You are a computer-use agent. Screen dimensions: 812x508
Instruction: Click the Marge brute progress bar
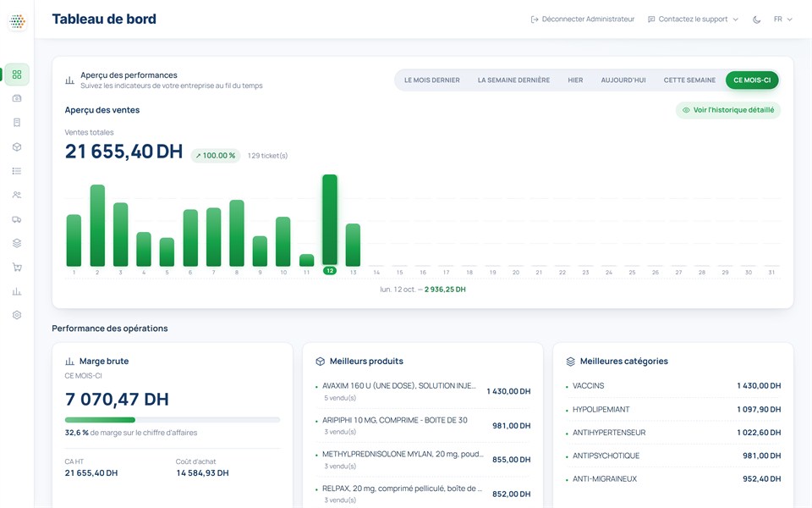click(173, 420)
